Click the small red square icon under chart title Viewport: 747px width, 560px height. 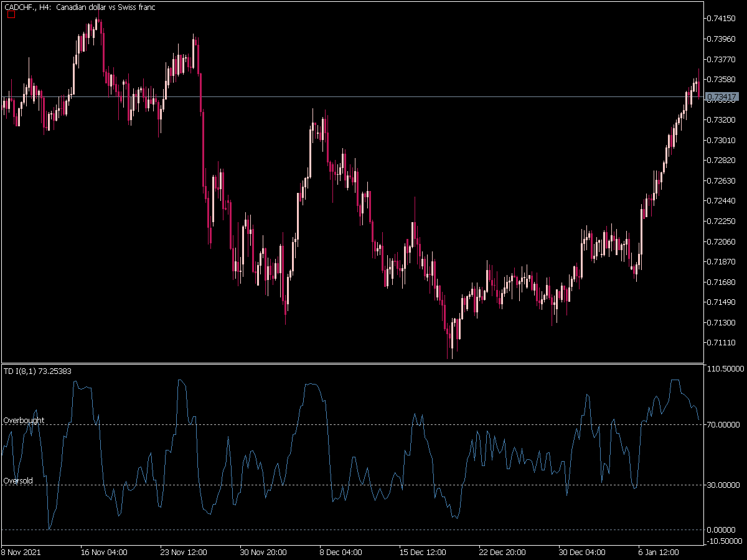coord(11,14)
